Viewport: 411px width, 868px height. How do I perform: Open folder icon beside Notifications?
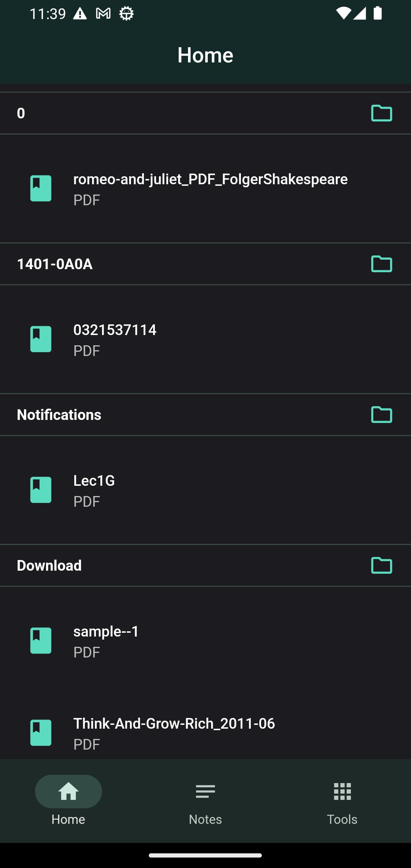tap(381, 415)
